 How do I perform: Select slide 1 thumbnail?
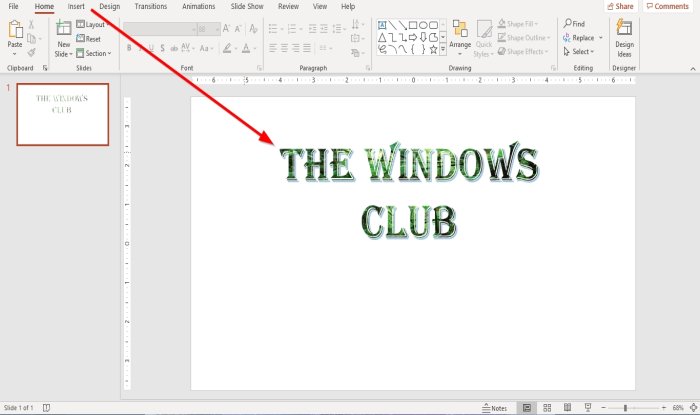point(62,114)
